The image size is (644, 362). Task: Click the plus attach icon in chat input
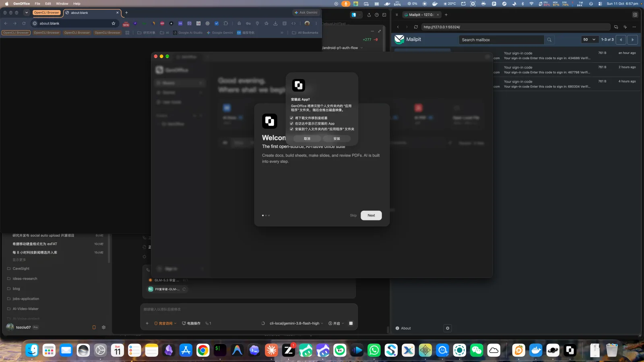point(147,323)
